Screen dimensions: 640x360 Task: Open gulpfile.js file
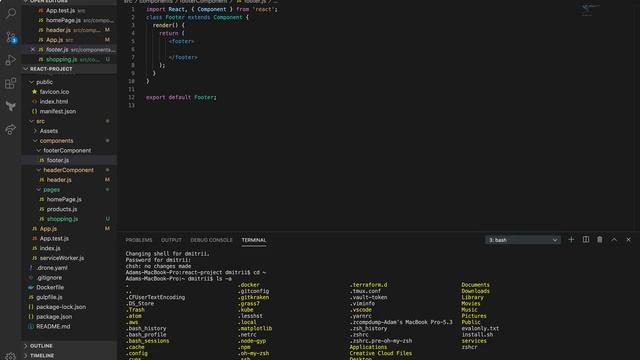(x=69, y=298)
